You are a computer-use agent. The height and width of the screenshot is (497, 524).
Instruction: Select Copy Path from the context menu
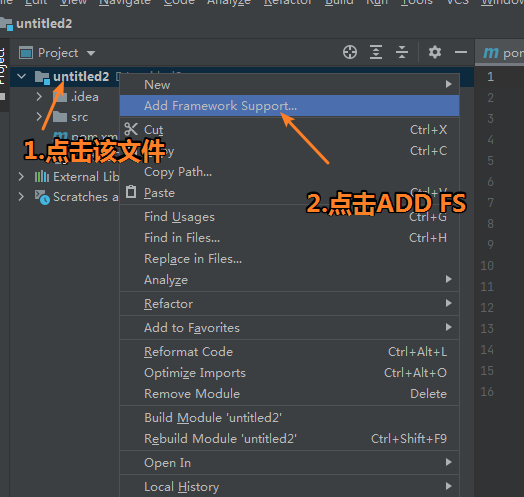[289, 172]
